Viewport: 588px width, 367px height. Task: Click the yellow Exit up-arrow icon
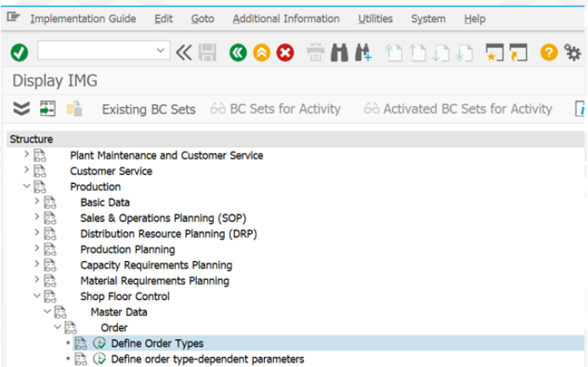click(x=261, y=53)
